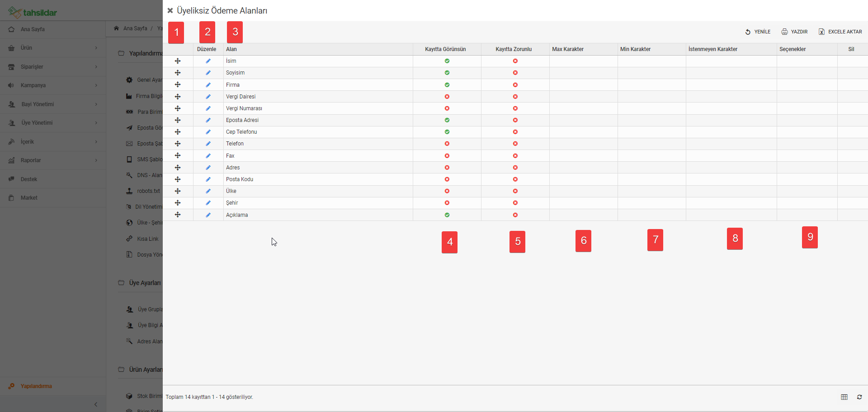Open the robots.txt settings link

[x=148, y=191]
